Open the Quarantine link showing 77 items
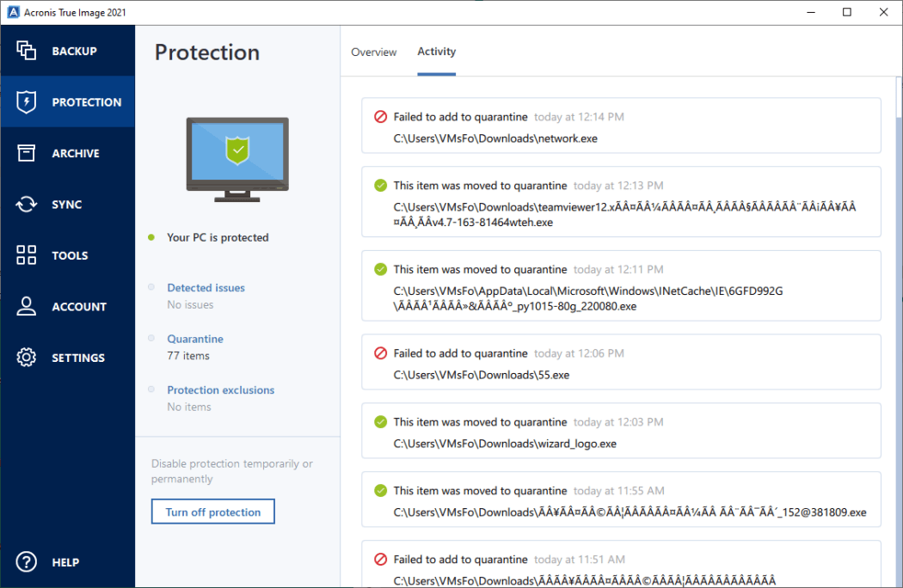 pos(194,339)
